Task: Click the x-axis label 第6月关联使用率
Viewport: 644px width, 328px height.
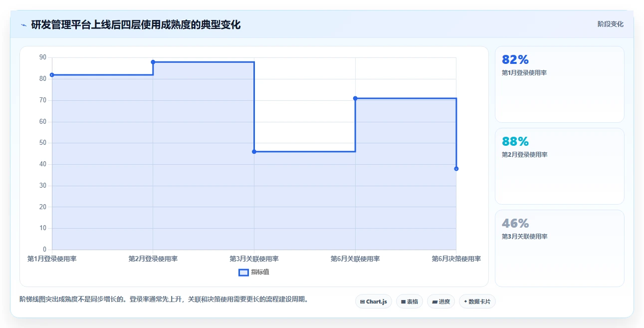Action: 355,259
